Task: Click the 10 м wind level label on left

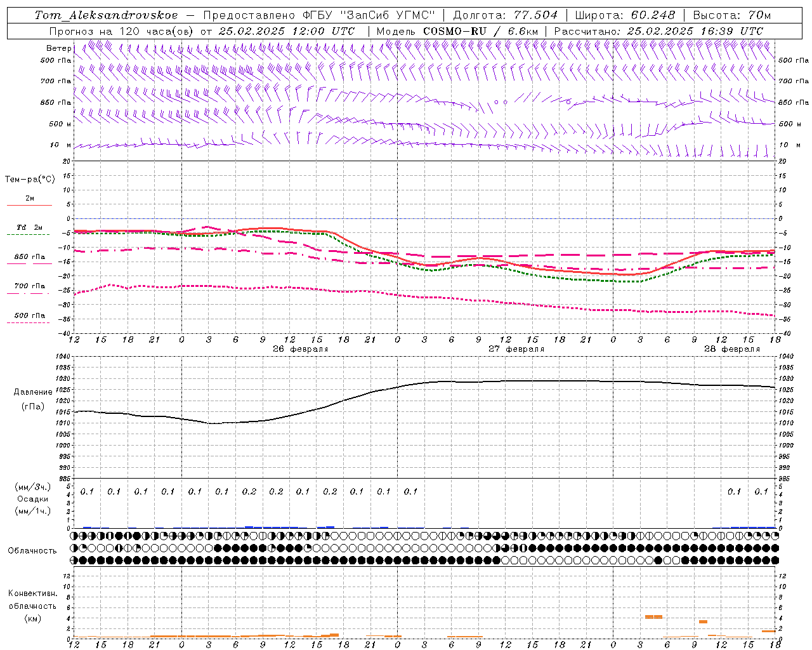Action: [x=61, y=145]
